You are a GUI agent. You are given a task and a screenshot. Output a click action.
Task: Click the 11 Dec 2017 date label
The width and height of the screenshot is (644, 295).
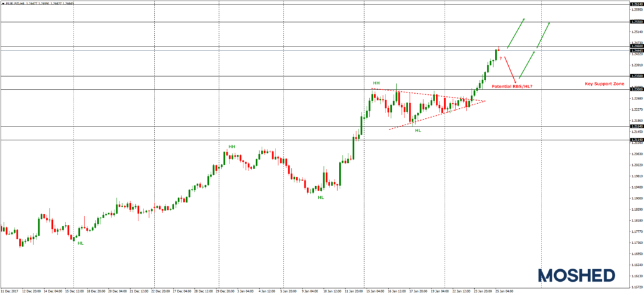click(x=9, y=292)
